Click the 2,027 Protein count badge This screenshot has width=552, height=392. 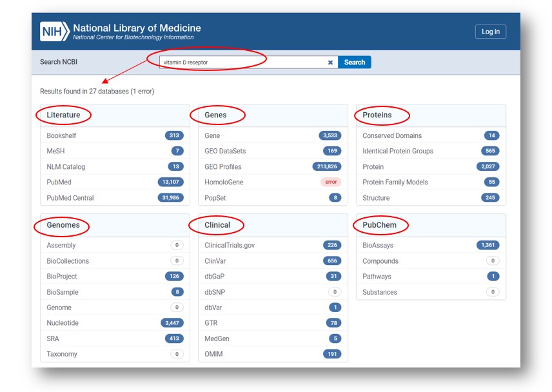pyautogui.click(x=488, y=166)
